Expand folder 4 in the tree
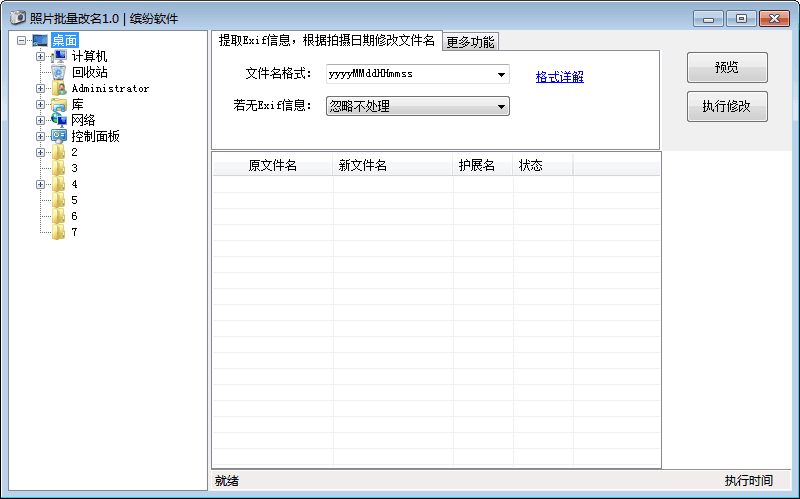This screenshot has width=800, height=499. pyautogui.click(x=41, y=184)
